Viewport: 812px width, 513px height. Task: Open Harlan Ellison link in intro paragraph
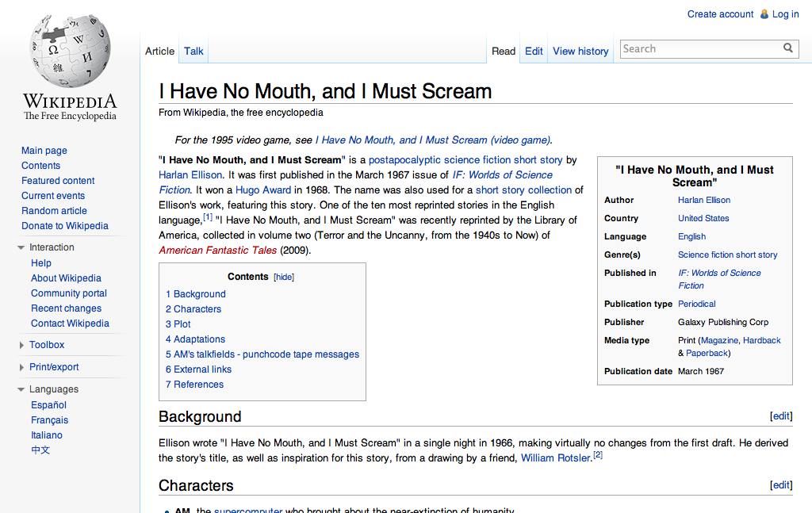tap(190, 175)
